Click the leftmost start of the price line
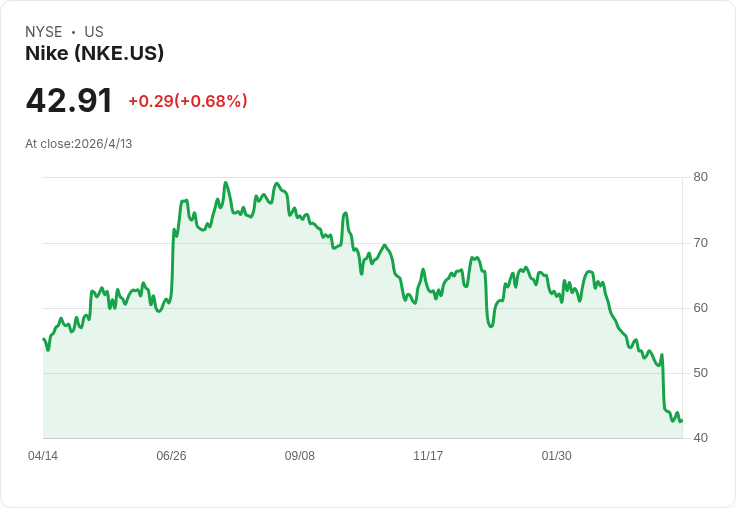The width and height of the screenshot is (736, 508). 44,340
